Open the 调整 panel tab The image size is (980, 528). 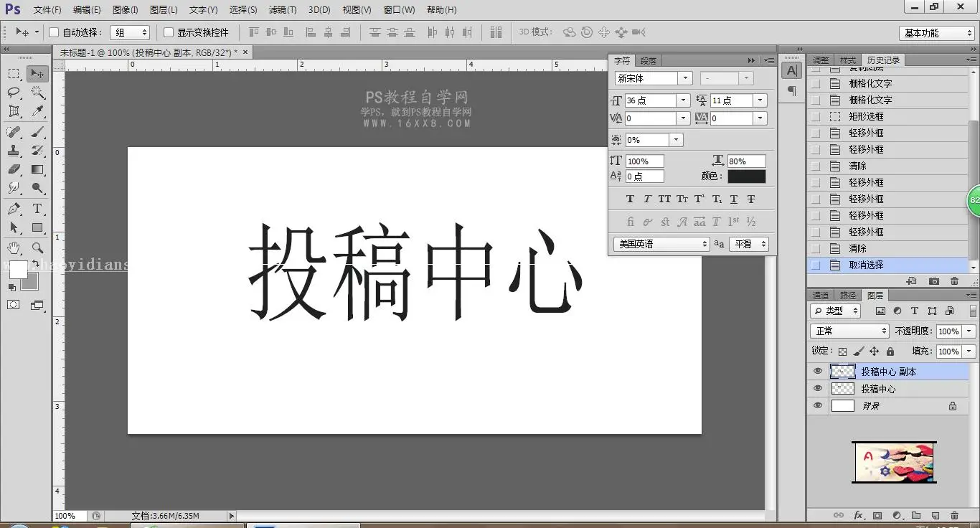coord(821,60)
